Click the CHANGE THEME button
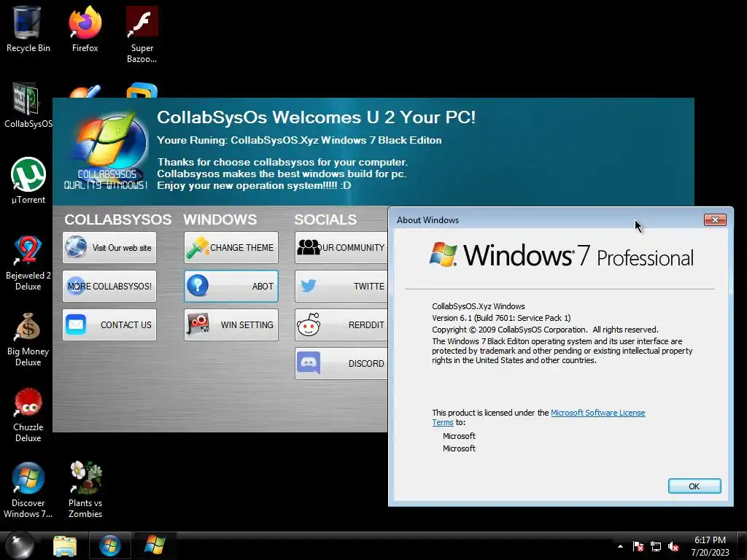 click(231, 248)
